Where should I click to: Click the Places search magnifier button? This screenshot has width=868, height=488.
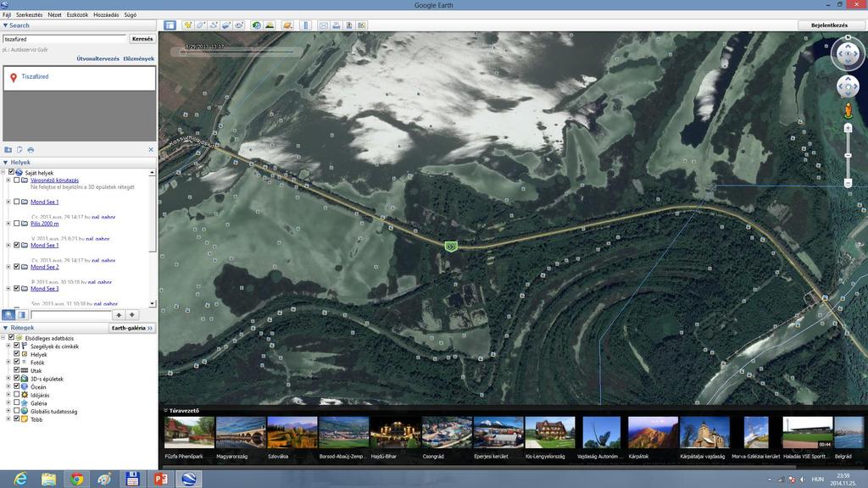point(8,315)
